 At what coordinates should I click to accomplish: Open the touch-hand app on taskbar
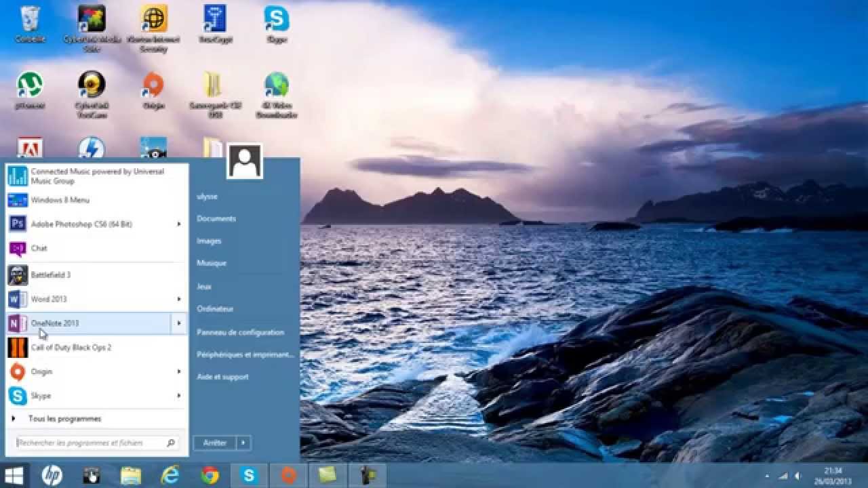[91, 476]
